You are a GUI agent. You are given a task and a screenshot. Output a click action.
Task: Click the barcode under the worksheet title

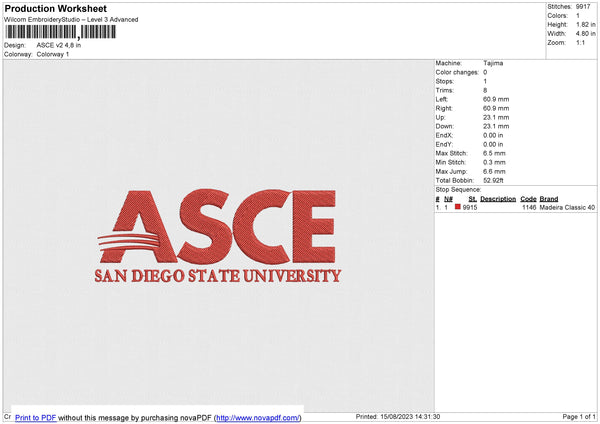60,32
